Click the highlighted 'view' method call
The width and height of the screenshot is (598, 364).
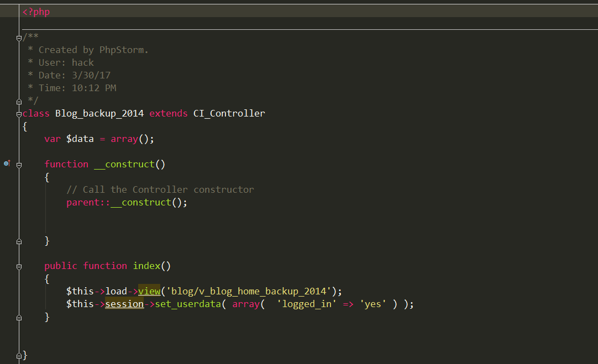[149, 291]
